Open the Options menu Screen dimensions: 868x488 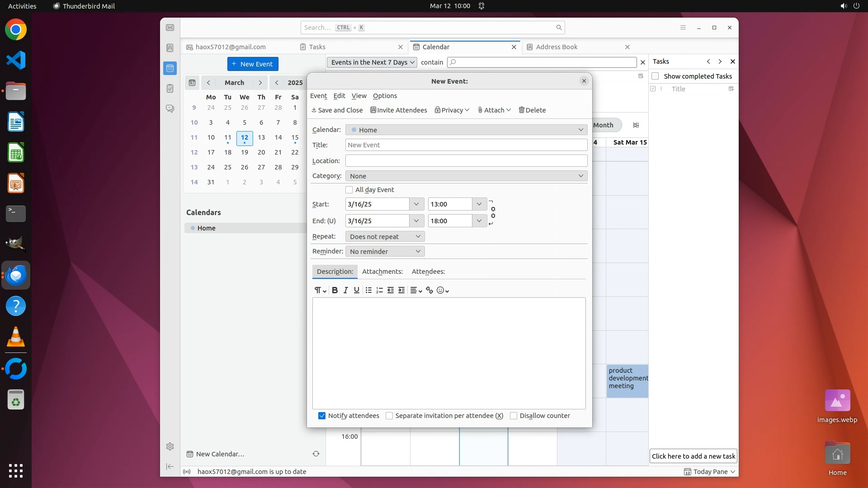pyautogui.click(x=385, y=96)
